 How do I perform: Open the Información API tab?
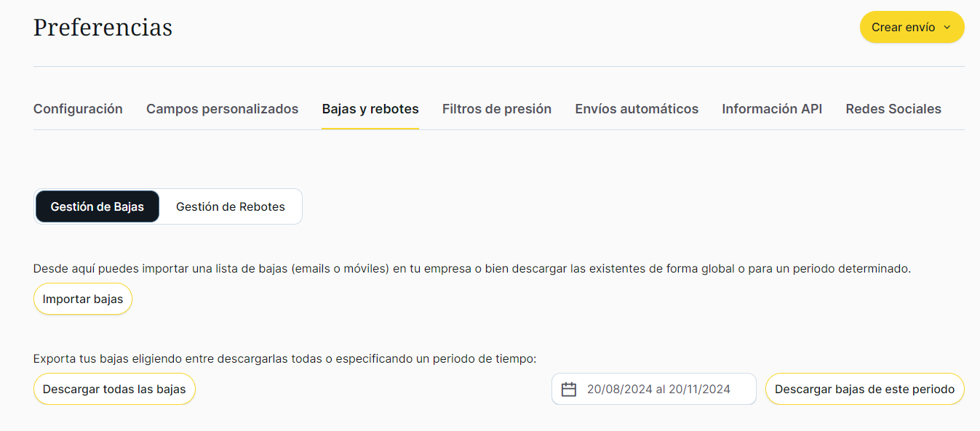(772, 109)
